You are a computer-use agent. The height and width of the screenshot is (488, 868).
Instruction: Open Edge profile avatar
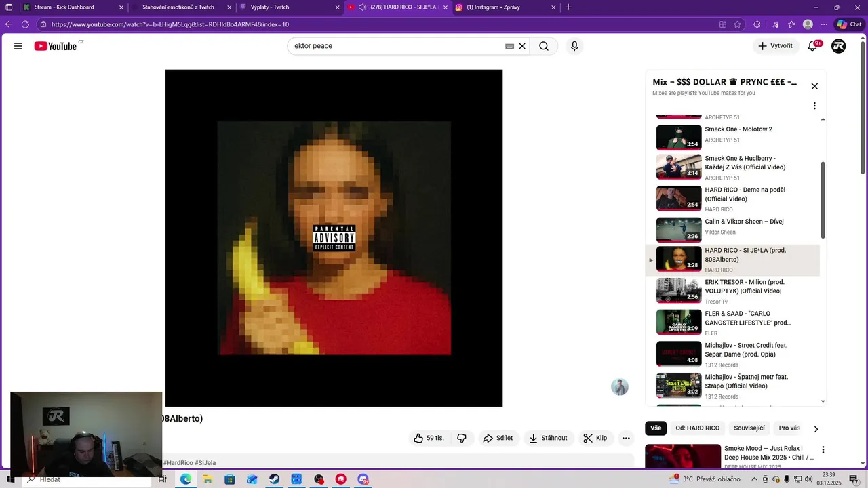[x=808, y=24]
